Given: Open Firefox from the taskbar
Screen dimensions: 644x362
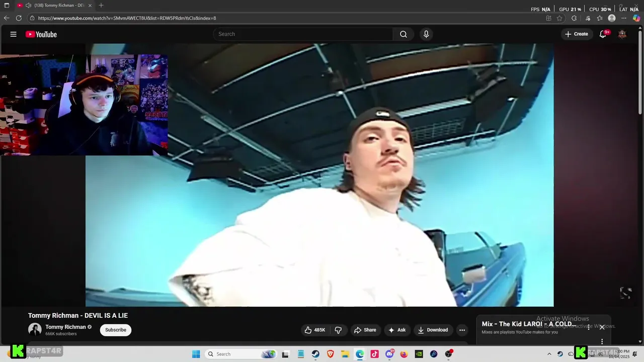Looking at the screenshot, I should pos(404,354).
